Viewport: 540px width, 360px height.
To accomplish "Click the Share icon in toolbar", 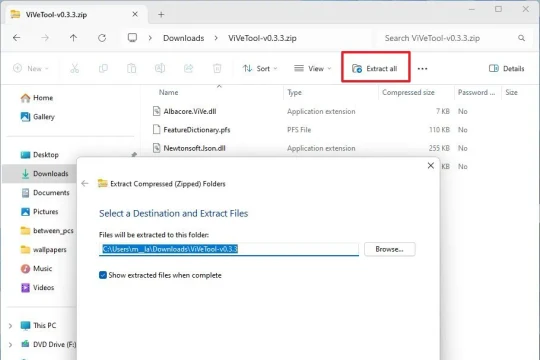I will [188, 68].
